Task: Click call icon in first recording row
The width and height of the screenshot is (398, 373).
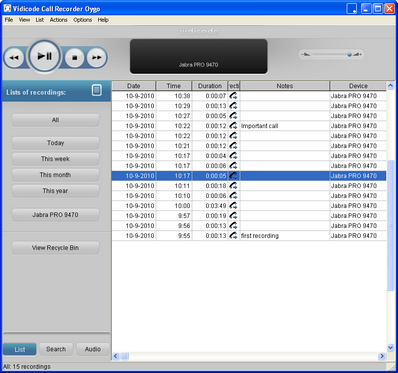Action: [x=234, y=236]
